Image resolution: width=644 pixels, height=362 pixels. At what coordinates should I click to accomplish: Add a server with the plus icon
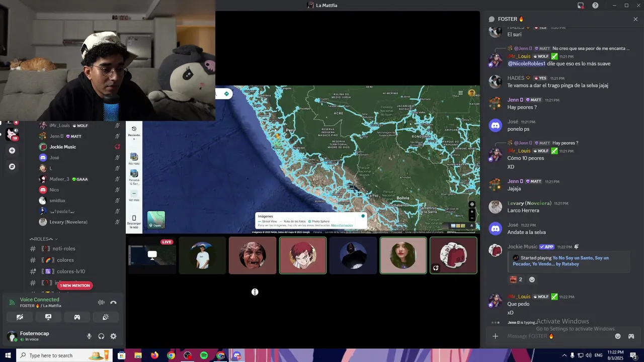pyautogui.click(x=12, y=150)
